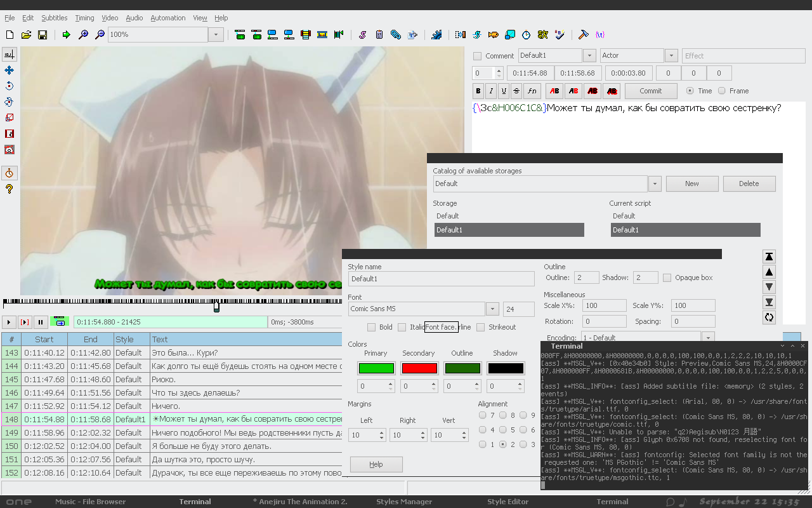Viewport: 812px width, 508px height.
Task: Click the Commit button
Action: 651,91
